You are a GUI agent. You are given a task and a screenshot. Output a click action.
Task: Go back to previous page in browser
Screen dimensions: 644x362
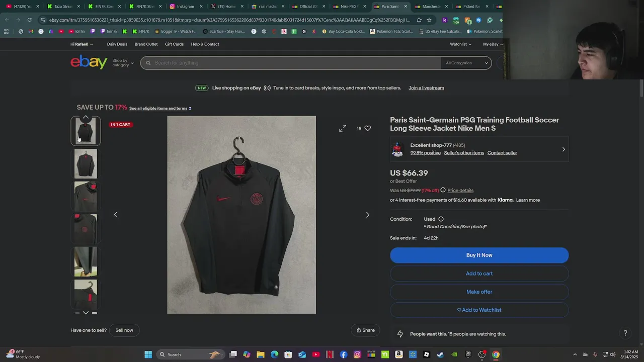7,20
